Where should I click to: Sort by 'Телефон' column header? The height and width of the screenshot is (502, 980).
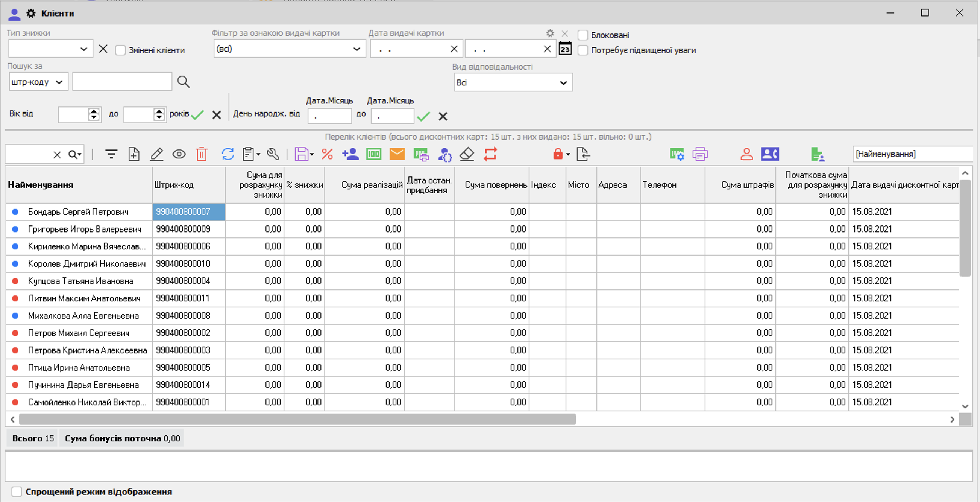coord(673,185)
